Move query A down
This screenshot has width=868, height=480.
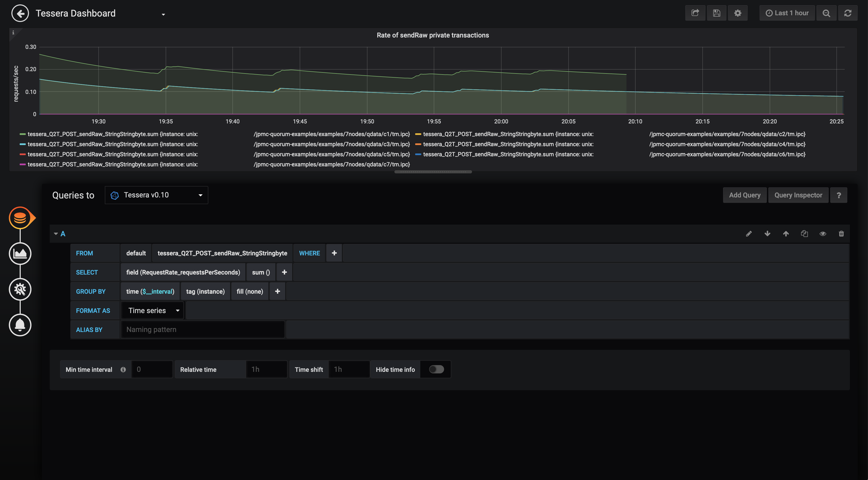click(767, 233)
